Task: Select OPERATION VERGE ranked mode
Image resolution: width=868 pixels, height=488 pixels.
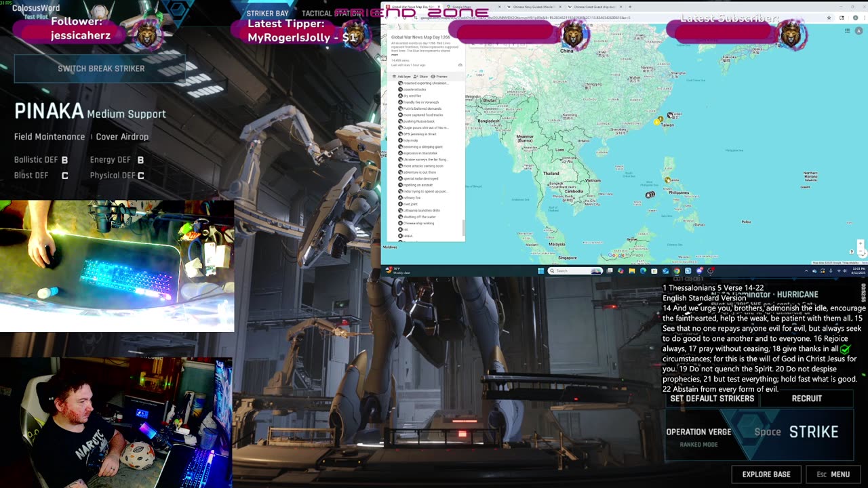Action: [698, 436]
